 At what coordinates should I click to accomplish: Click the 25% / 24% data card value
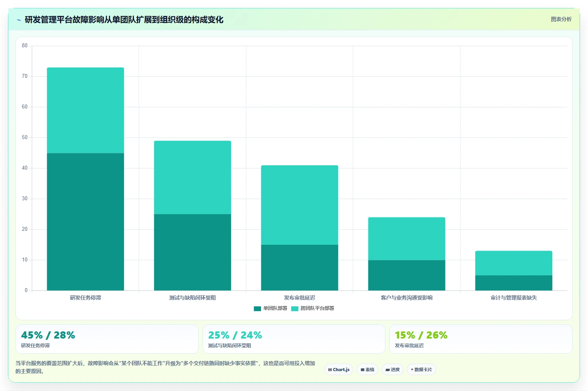click(x=235, y=335)
